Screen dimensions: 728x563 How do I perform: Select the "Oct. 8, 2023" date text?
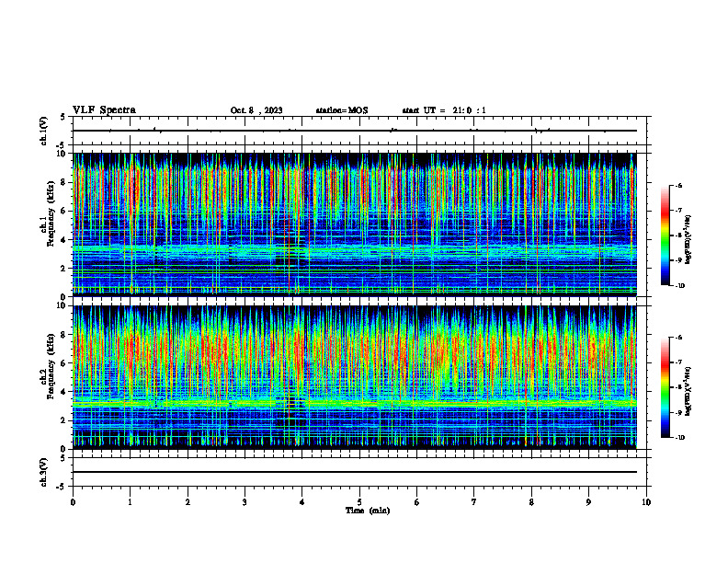(256, 110)
